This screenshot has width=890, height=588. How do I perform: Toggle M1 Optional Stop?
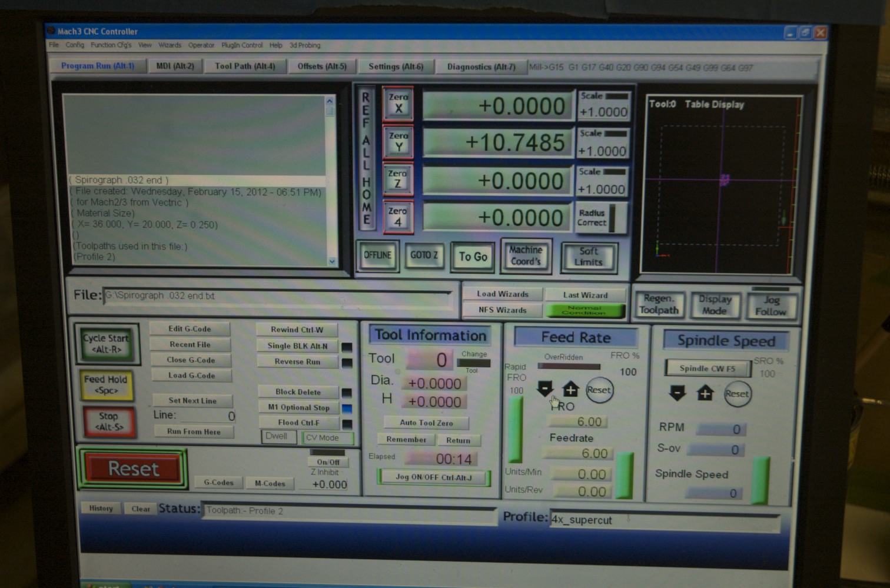point(298,407)
